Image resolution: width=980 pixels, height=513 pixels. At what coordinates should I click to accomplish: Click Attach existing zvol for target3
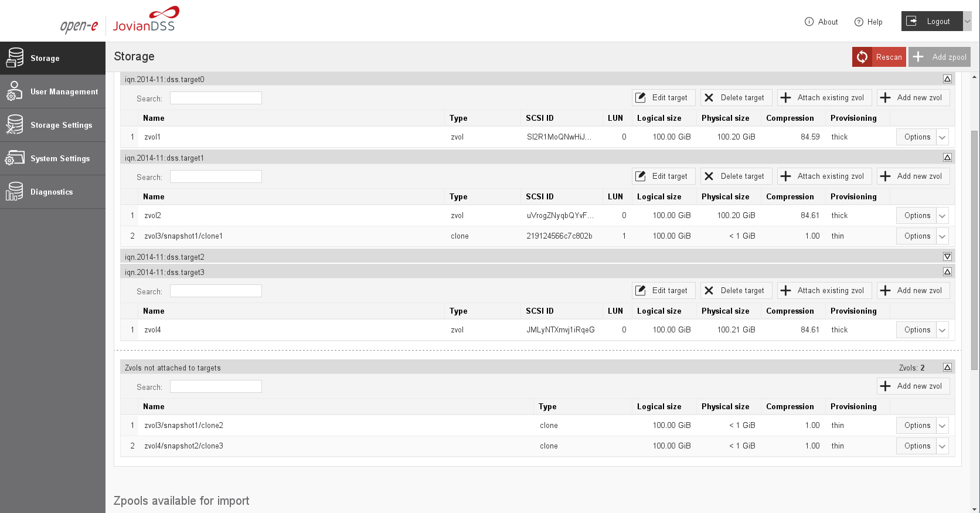pyautogui.click(x=824, y=291)
